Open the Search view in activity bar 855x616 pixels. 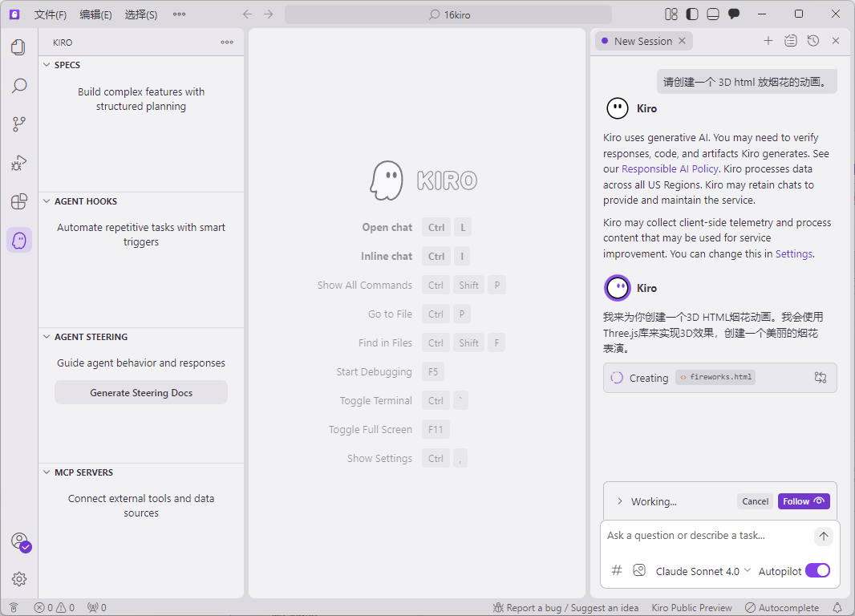tap(18, 86)
